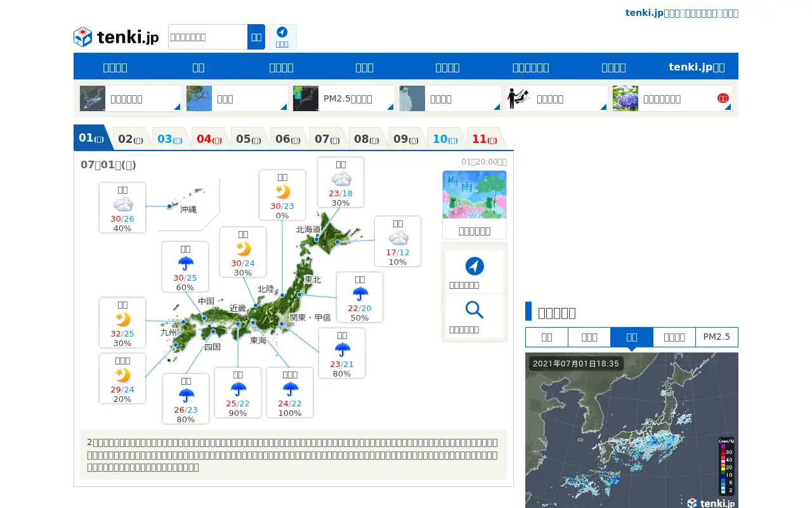This screenshot has height=508, width=812.
Task: Select the blue 03 date tab
Action: 170,138
